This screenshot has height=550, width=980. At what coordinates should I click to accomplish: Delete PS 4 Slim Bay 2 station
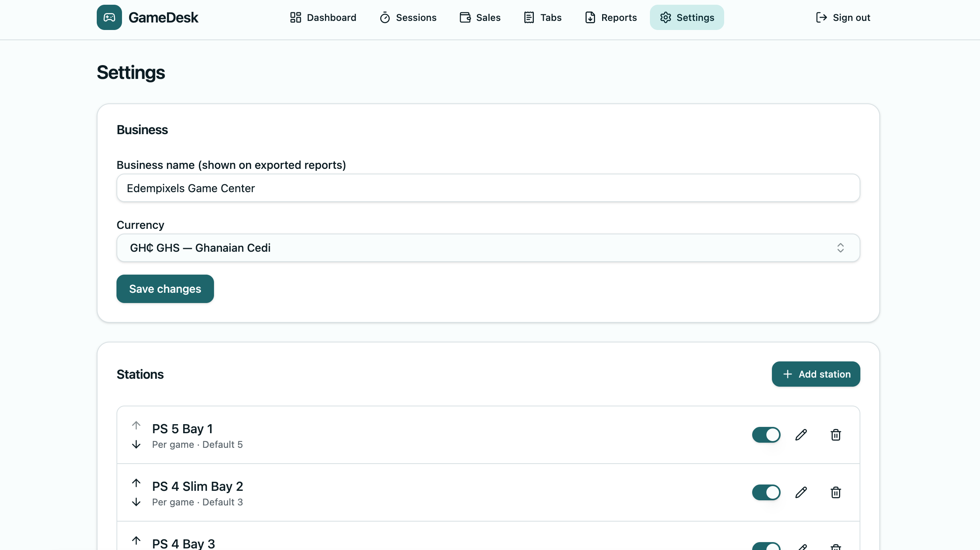[836, 492]
